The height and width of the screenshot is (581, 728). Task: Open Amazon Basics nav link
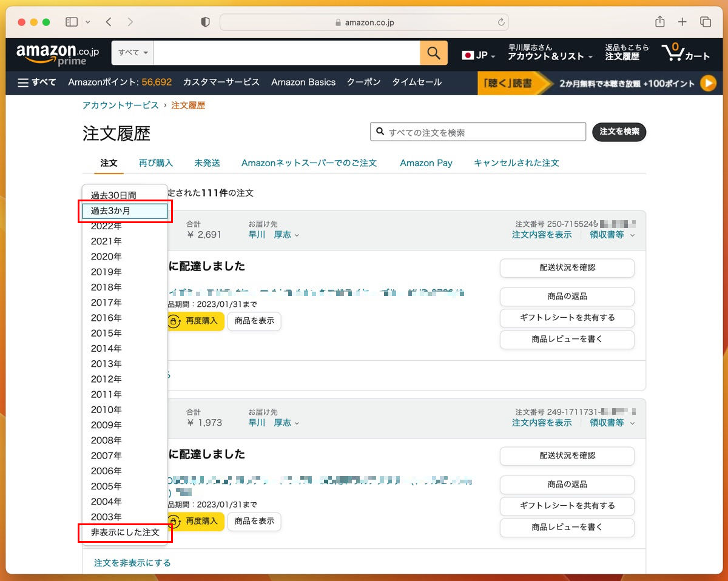303,82
